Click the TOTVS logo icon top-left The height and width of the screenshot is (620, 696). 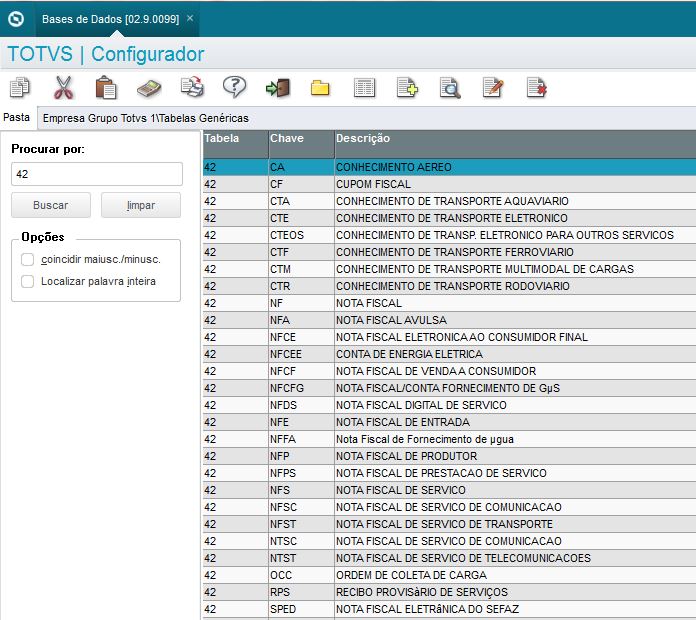16,19
